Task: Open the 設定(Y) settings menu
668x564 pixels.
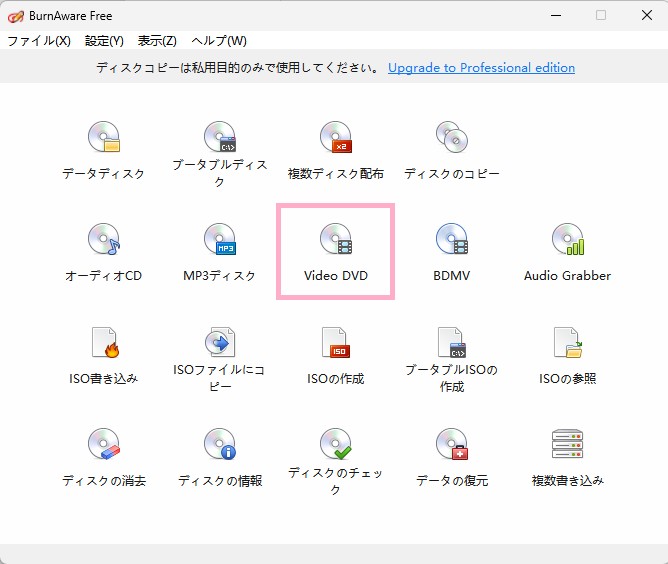Action: click(104, 41)
